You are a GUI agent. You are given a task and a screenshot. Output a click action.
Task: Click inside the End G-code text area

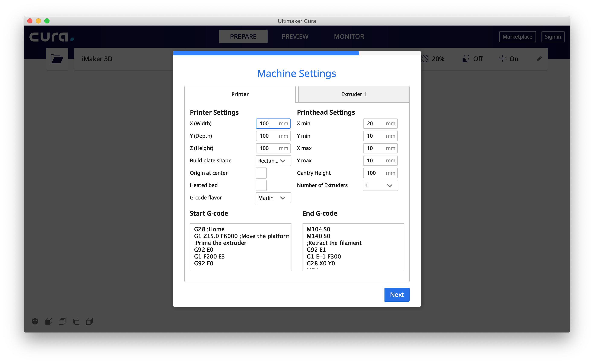tap(353, 247)
